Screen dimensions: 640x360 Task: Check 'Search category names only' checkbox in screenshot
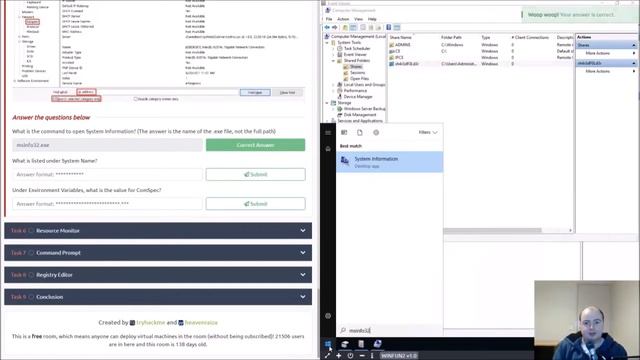[136, 99]
